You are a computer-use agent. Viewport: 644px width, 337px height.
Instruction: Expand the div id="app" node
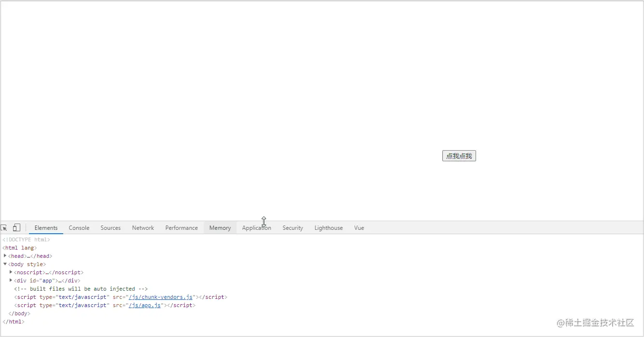(11, 281)
